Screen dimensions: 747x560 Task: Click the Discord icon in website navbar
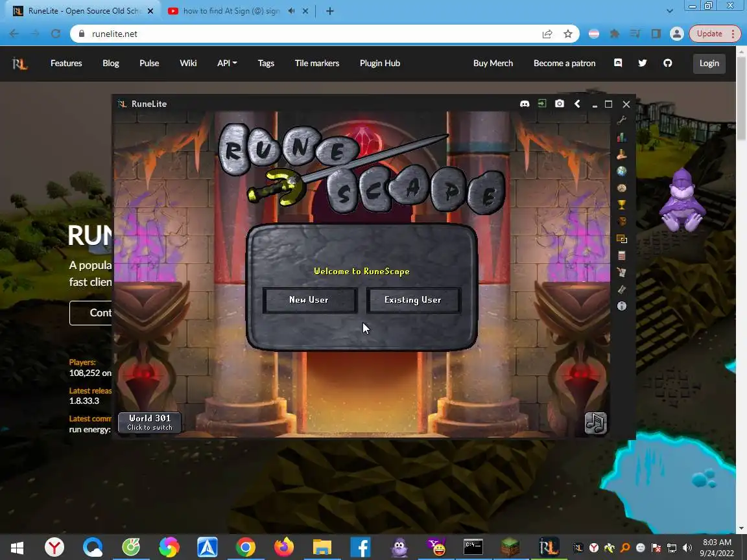pyautogui.click(x=618, y=63)
